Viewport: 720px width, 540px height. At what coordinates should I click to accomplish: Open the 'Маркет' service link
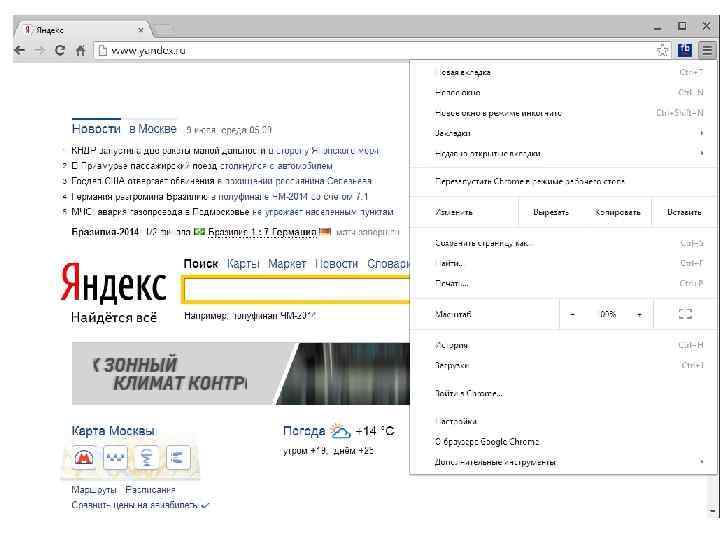tap(287, 264)
